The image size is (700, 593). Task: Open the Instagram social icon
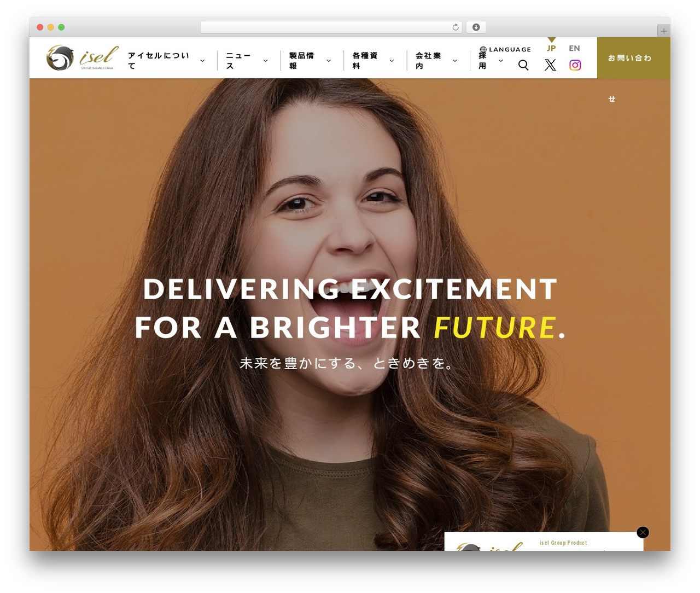[575, 65]
